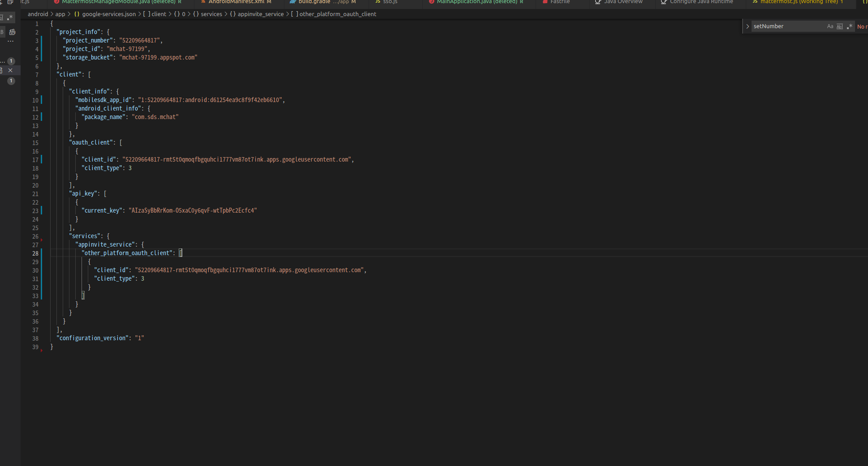
Task: Click the sidebar ellipsis more actions icon
Action: [x=11, y=41]
